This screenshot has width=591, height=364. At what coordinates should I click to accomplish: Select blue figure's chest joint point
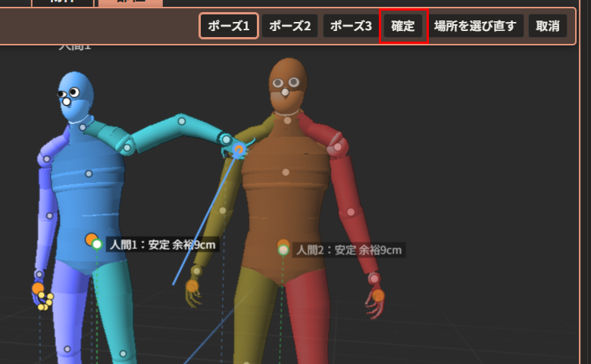[89, 173]
